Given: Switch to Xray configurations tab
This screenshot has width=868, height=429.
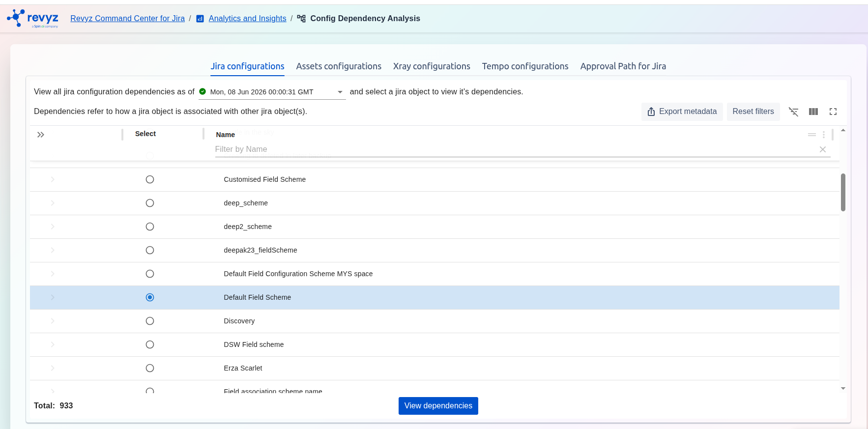Looking at the screenshot, I should tap(432, 66).
